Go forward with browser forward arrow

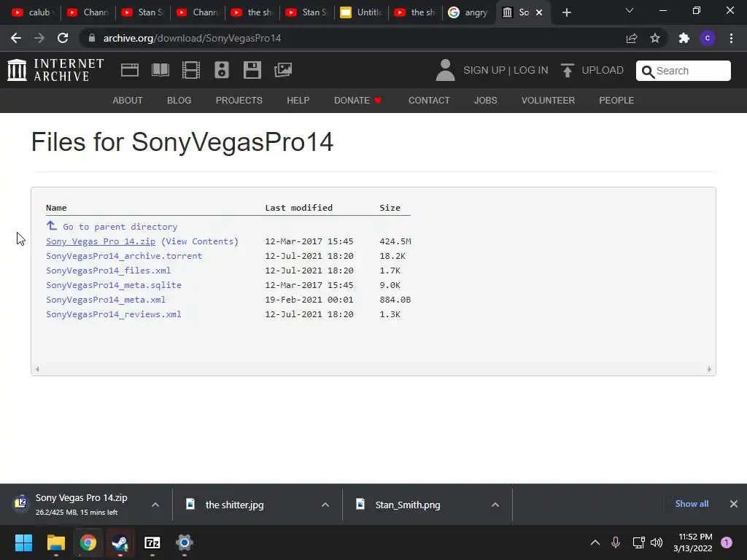coord(39,38)
